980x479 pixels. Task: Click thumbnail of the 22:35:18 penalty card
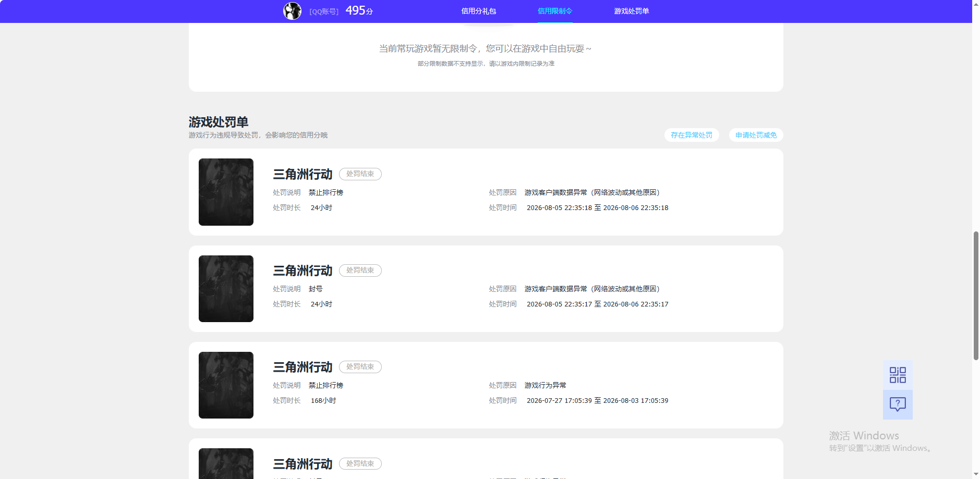(x=226, y=192)
